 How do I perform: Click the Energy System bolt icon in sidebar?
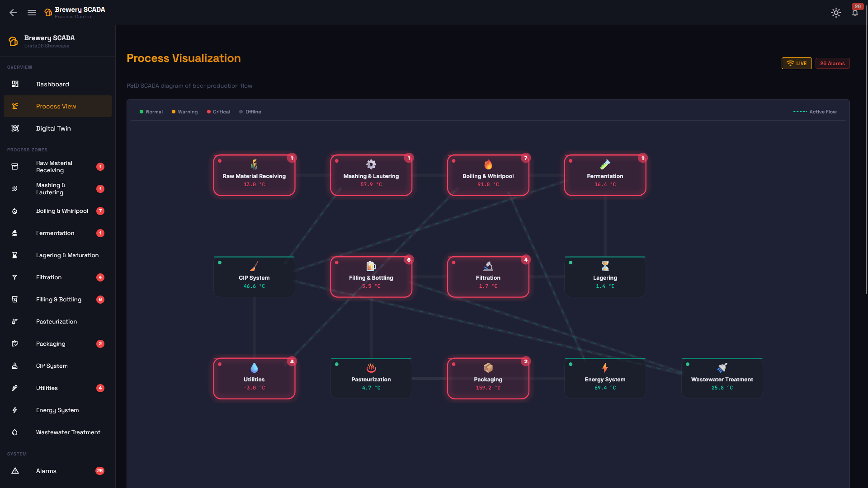(15, 410)
